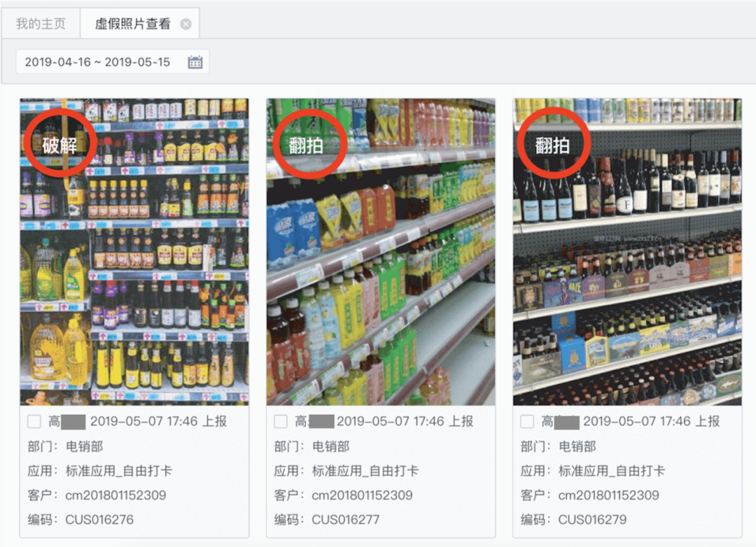Viewport: 756px width, 547px height.
Task: Click 标准应用_自由打卡 in the first card
Action: coord(118,471)
